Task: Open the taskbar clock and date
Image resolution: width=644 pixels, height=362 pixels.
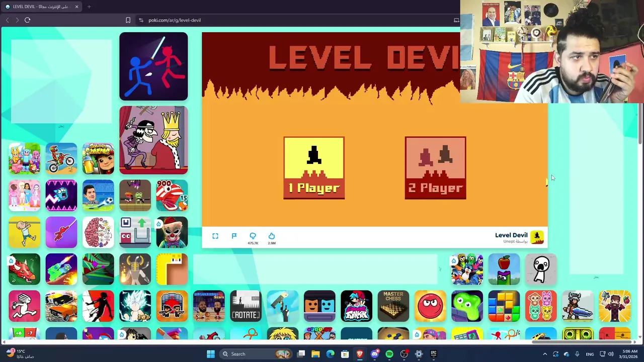Action: coord(629,354)
